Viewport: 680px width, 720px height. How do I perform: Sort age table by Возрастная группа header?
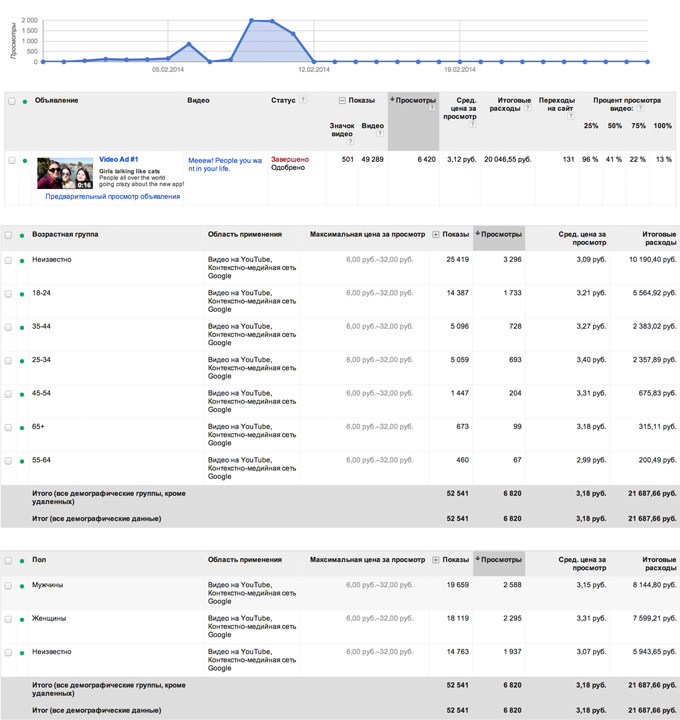[65, 234]
